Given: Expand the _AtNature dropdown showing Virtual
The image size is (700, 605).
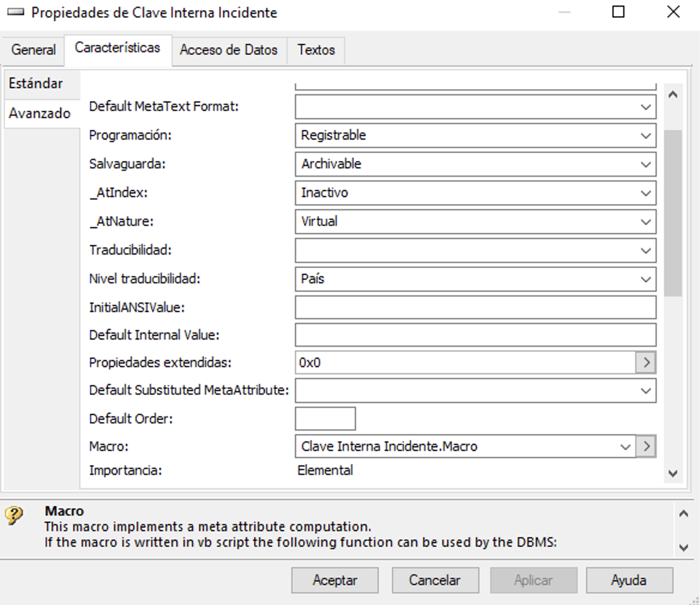Looking at the screenshot, I should point(645,222).
